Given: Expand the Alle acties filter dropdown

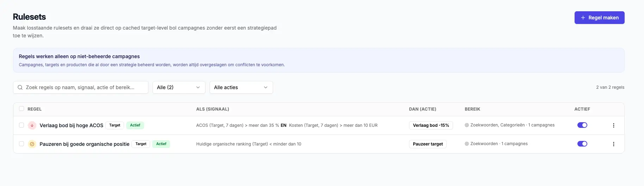Looking at the screenshot, I should [x=241, y=87].
